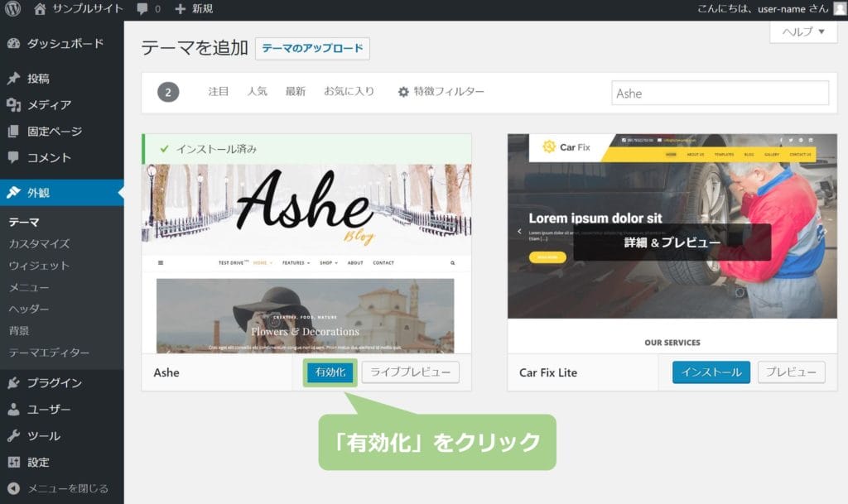The height and width of the screenshot is (504, 848).
Task: Click the プラグイン plug icon
Action: coord(13,383)
